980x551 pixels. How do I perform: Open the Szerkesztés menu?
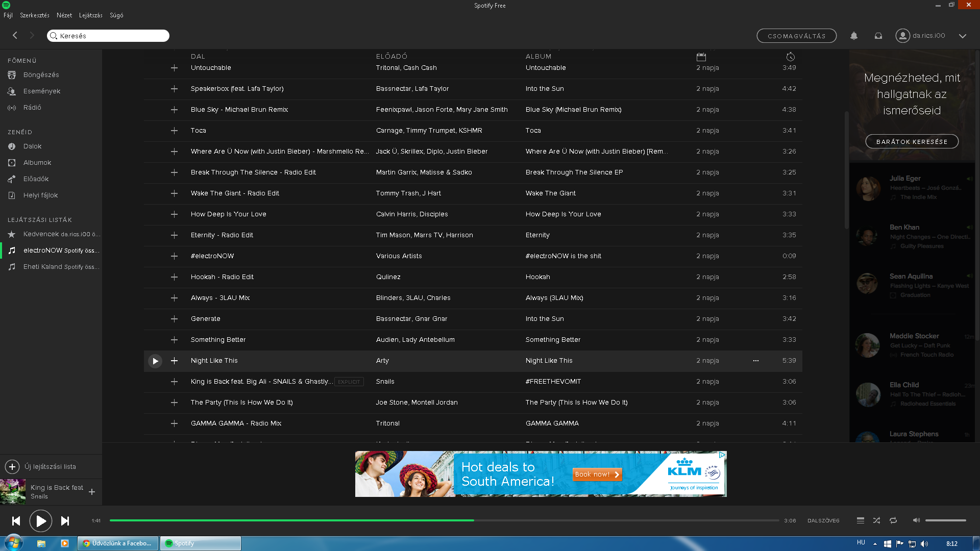tap(35, 15)
